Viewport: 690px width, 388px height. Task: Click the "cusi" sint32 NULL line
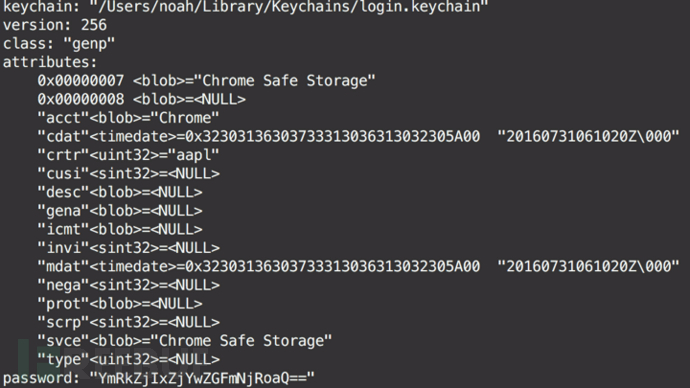pos(128,174)
